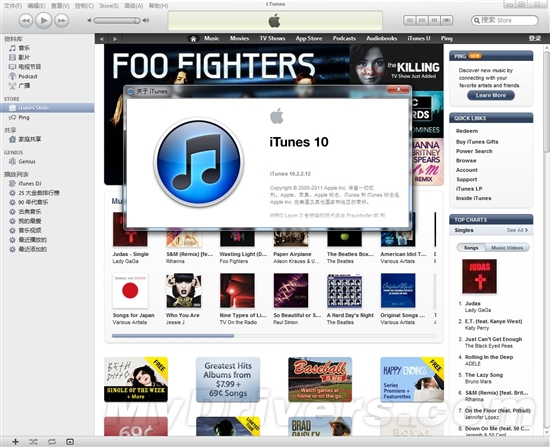Go forward in the store navigation

(115, 39)
